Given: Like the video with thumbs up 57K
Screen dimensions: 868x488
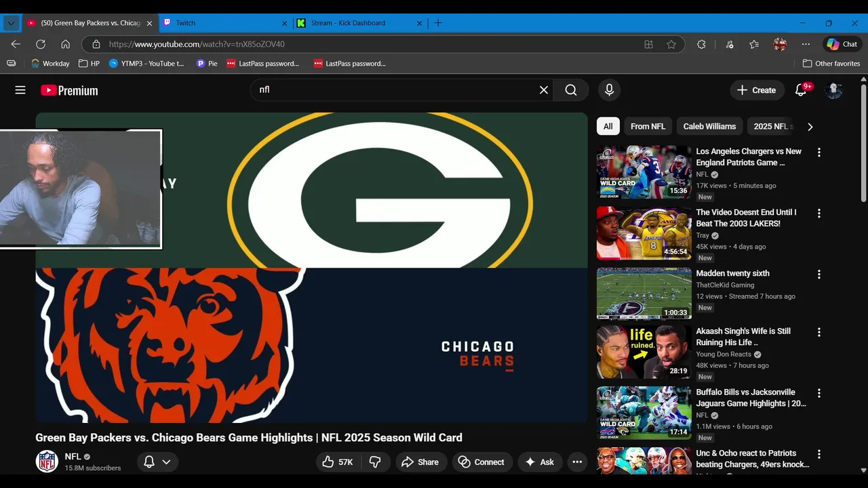Looking at the screenshot, I should click(x=338, y=462).
